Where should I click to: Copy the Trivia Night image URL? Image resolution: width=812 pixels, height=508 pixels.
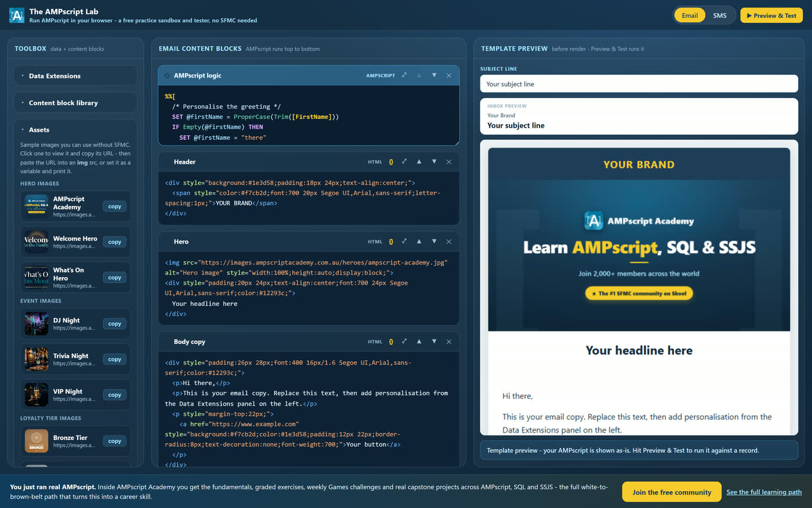click(115, 360)
